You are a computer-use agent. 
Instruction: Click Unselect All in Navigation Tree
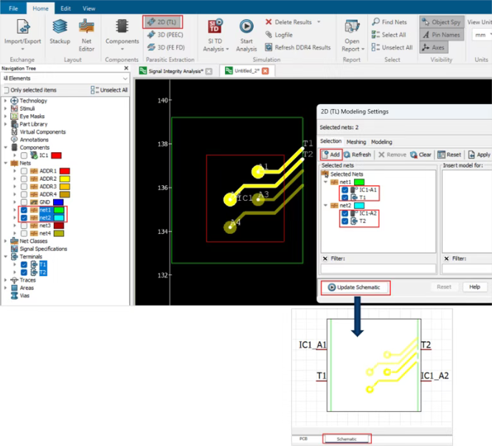coord(109,90)
